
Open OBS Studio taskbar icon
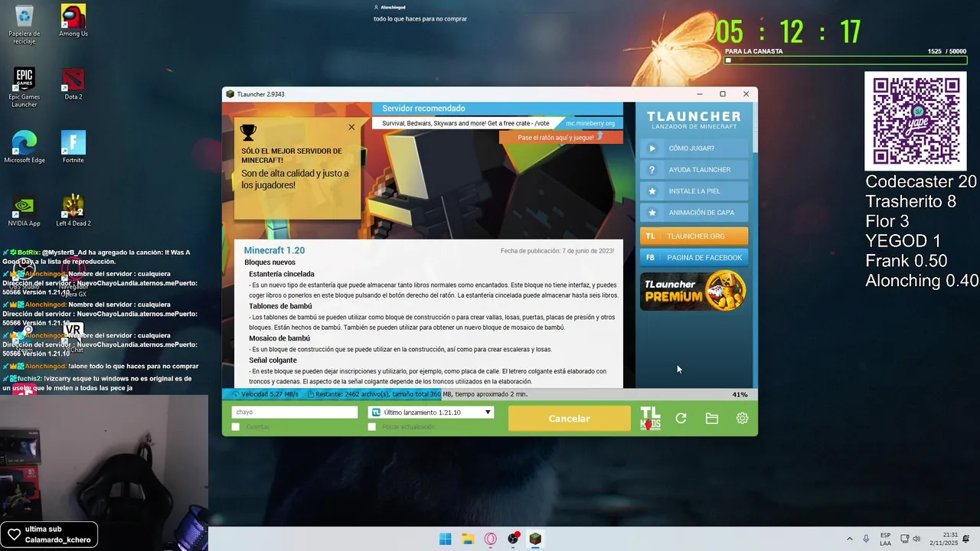pos(513,539)
